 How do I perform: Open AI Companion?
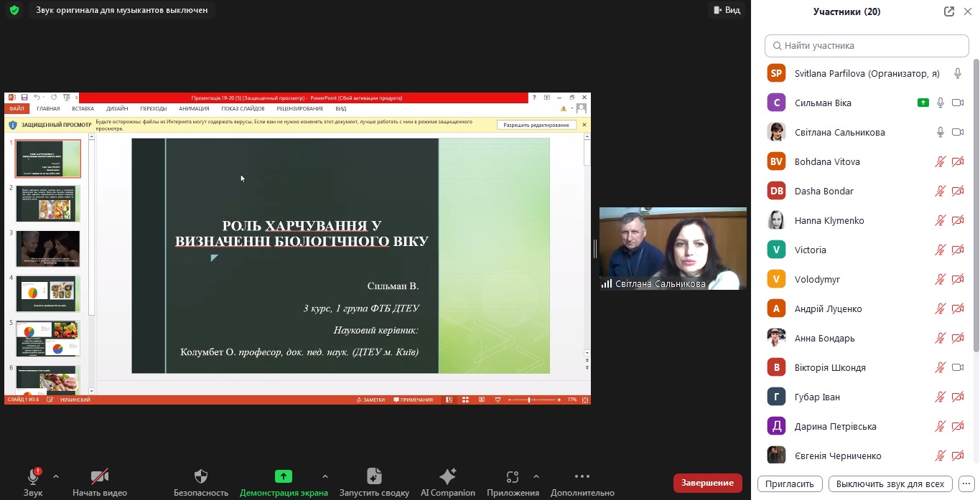(447, 477)
